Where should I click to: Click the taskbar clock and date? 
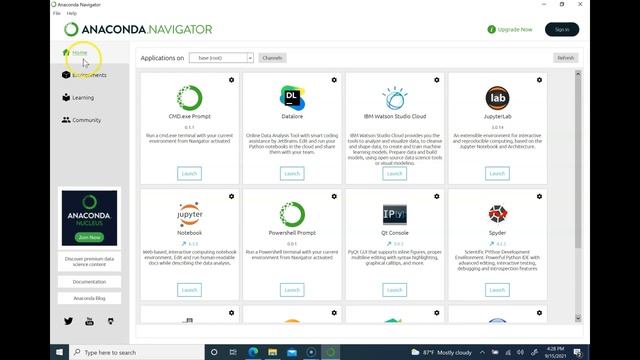tap(556, 352)
